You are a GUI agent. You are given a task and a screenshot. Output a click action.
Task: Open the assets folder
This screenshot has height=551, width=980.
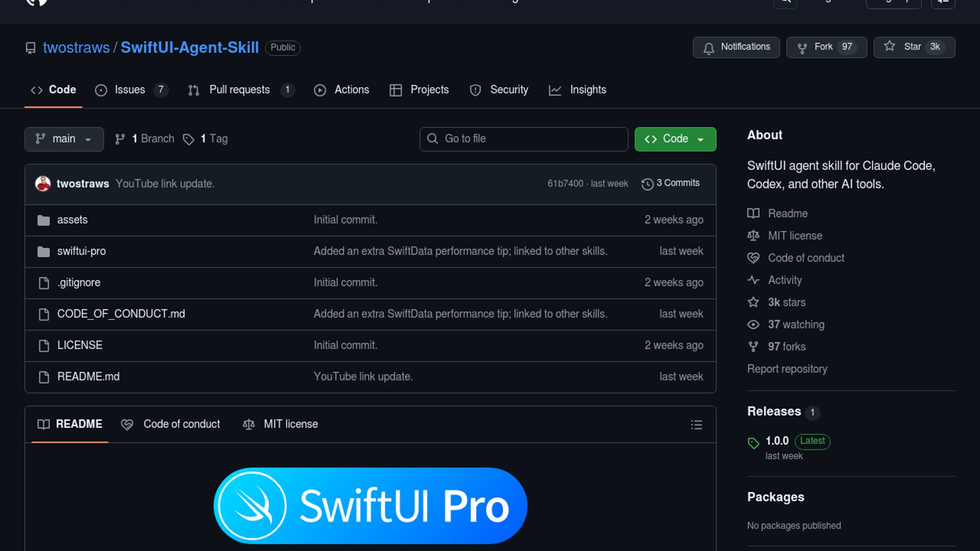point(72,220)
